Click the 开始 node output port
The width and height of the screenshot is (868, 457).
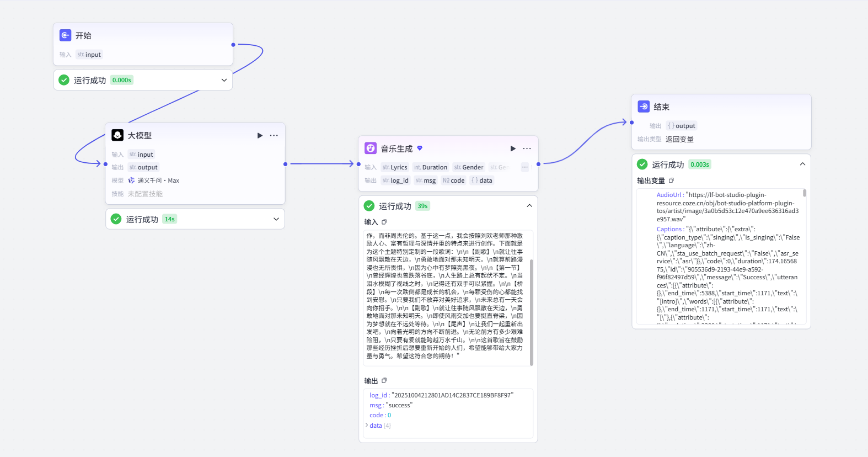coord(233,45)
